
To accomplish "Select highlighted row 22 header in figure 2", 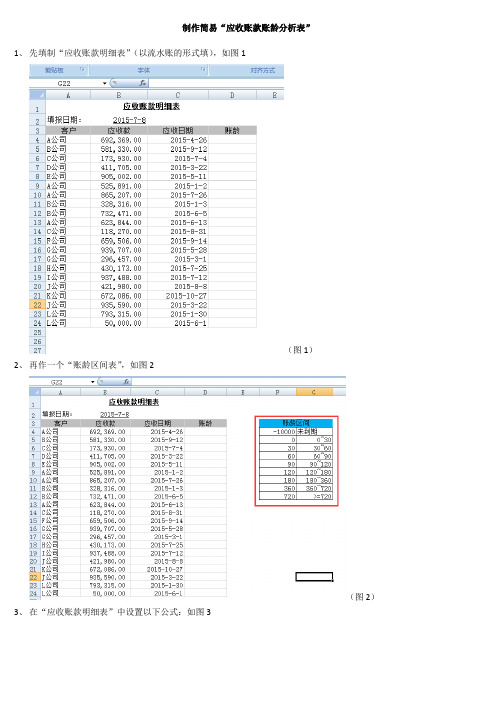I will pyautogui.click(x=34, y=577).
